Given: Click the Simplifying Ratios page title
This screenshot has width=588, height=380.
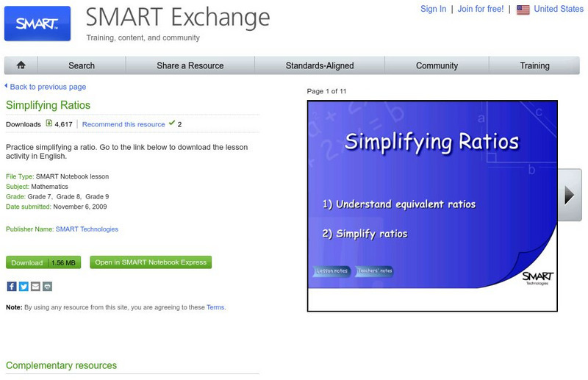Looking at the screenshot, I should tap(48, 105).
